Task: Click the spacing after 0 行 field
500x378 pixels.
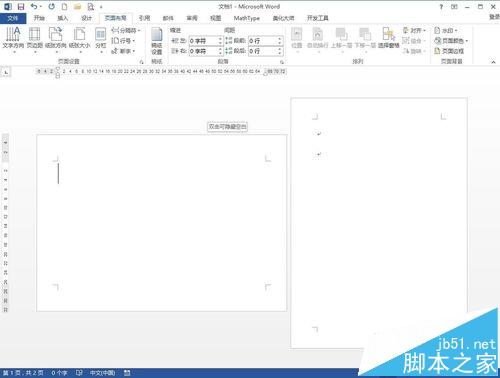Action: coord(265,51)
